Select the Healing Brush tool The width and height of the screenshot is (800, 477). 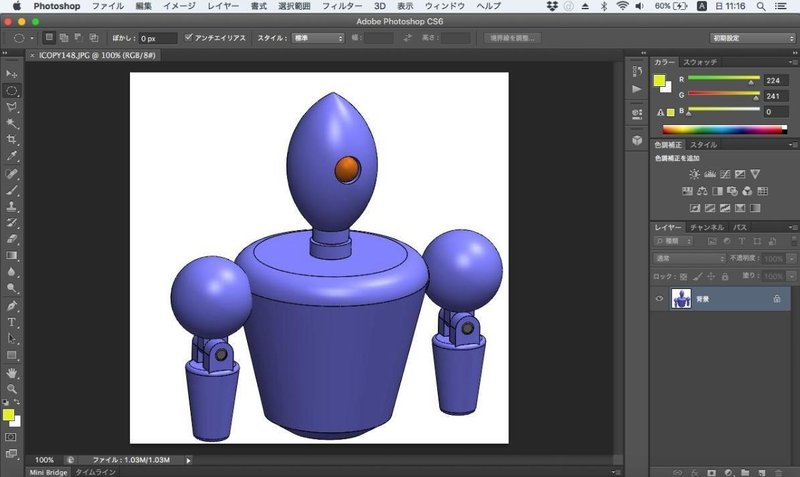click(12, 174)
